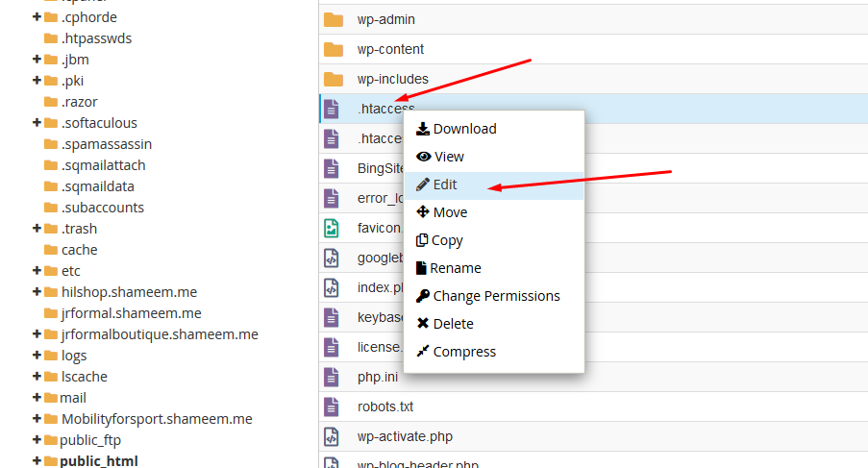Expand the .cphorde folder tree node
The image size is (868, 468).
(x=37, y=17)
